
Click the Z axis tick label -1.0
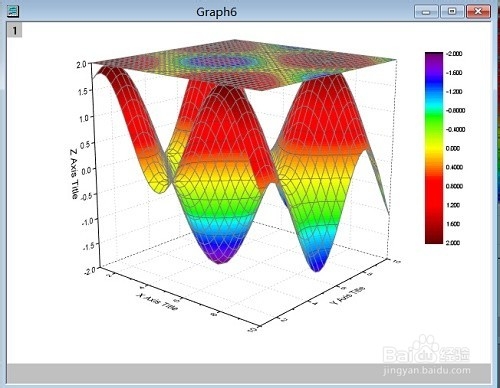tap(88, 221)
